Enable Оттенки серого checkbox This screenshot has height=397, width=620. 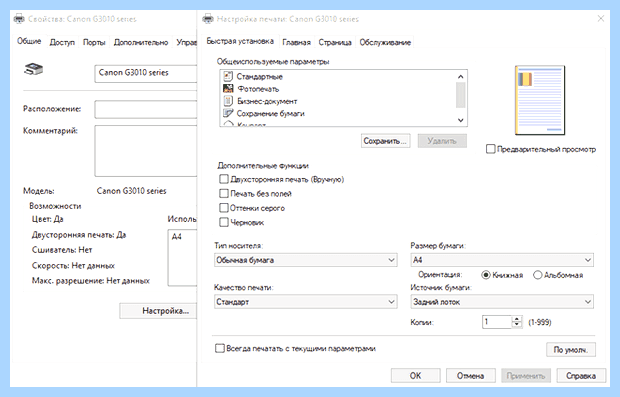click(223, 208)
